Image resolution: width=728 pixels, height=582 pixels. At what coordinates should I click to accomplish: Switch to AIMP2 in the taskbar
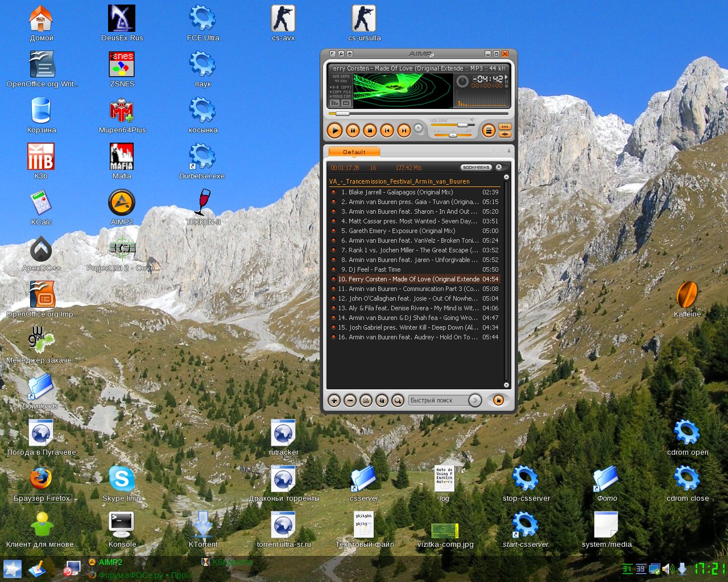[x=110, y=563]
